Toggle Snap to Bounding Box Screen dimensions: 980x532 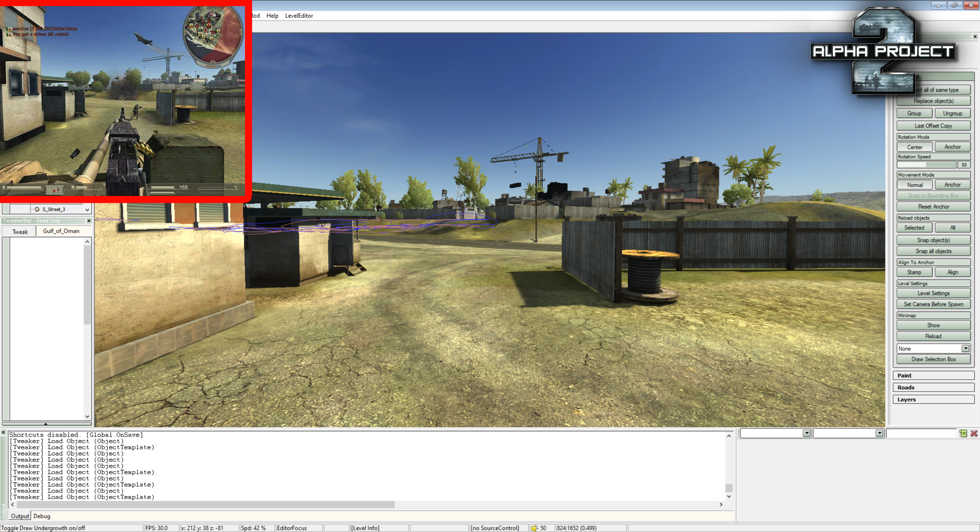933,196
